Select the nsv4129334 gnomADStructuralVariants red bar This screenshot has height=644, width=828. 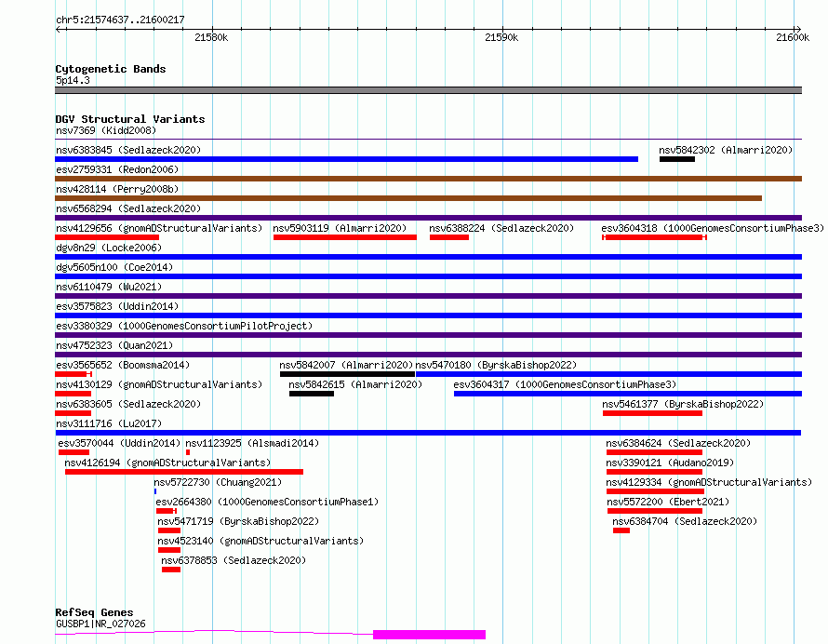tap(655, 491)
